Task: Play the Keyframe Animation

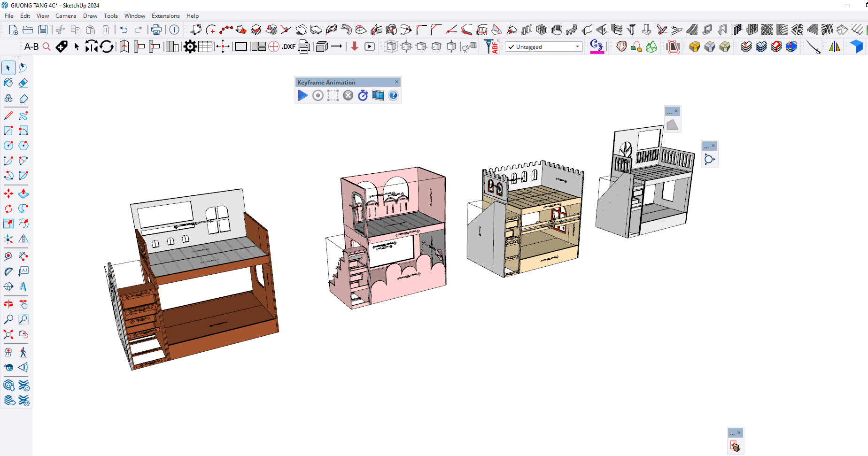Action: [x=303, y=95]
